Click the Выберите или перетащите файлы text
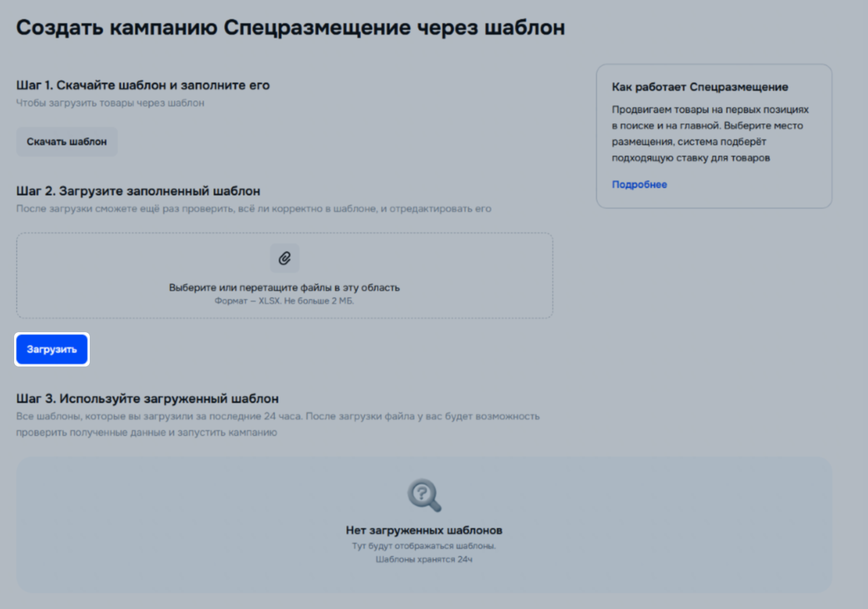 click(284, 287)
